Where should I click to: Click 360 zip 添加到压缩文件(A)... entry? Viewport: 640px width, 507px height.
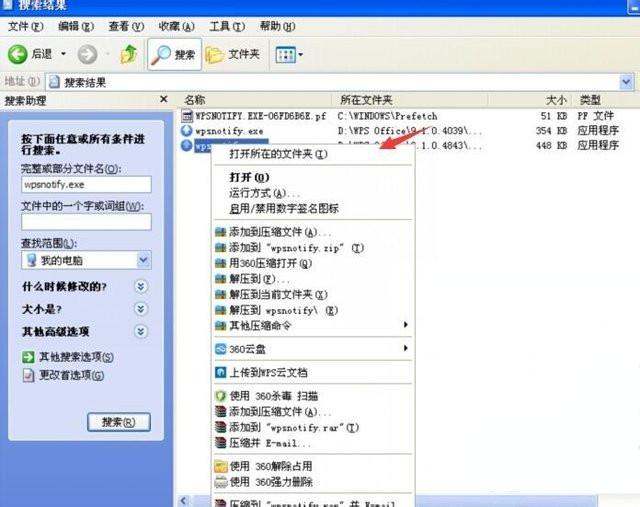coord(313,232)
